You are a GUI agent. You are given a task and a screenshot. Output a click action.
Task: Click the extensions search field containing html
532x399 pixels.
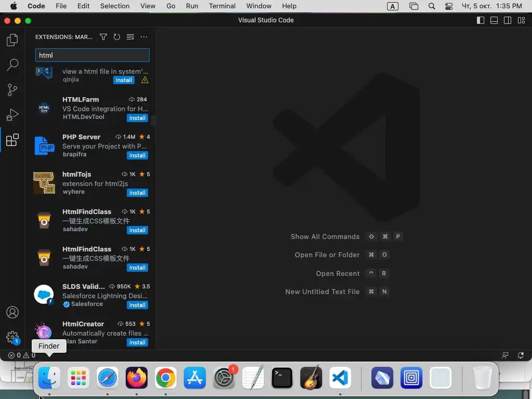(x=92, y=55)
